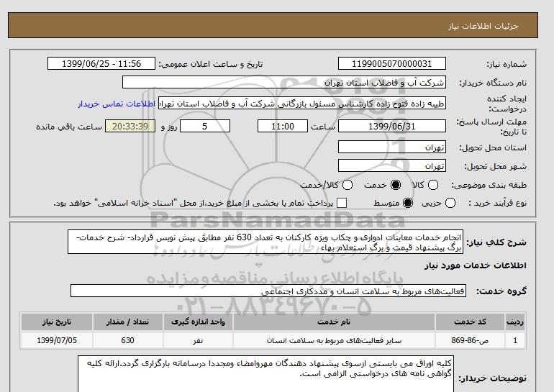Image resolution: width=554 pixels, height=392 pixels.
Task: Click the گروه خدمت field
Action: click(268, 291)
